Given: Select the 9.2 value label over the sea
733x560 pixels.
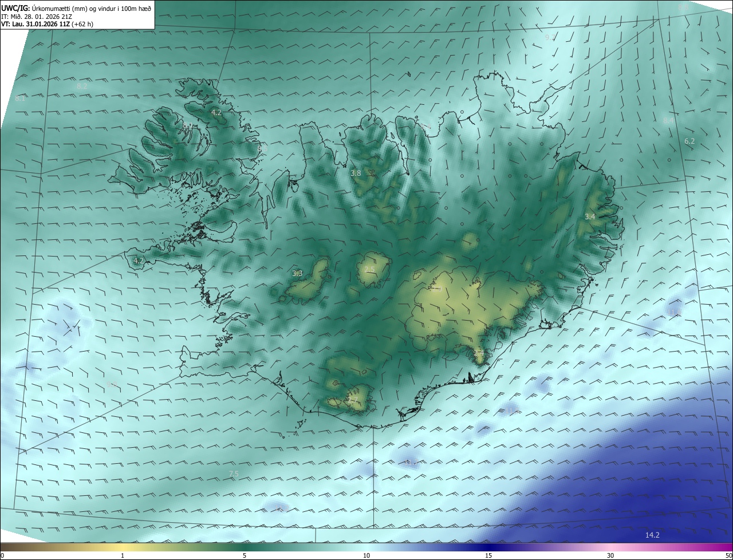Looking at the screenshot, I should point(550,37).
